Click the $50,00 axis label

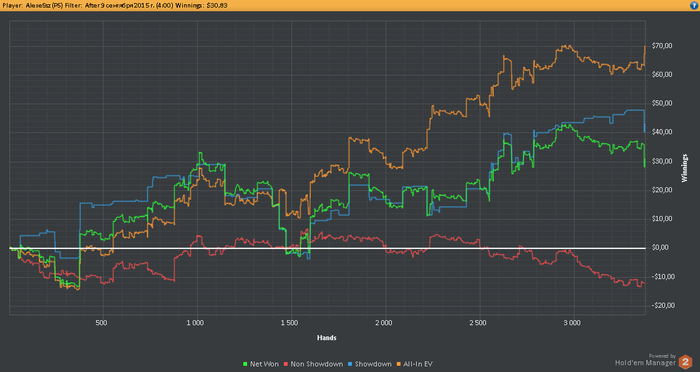point(662,103)
